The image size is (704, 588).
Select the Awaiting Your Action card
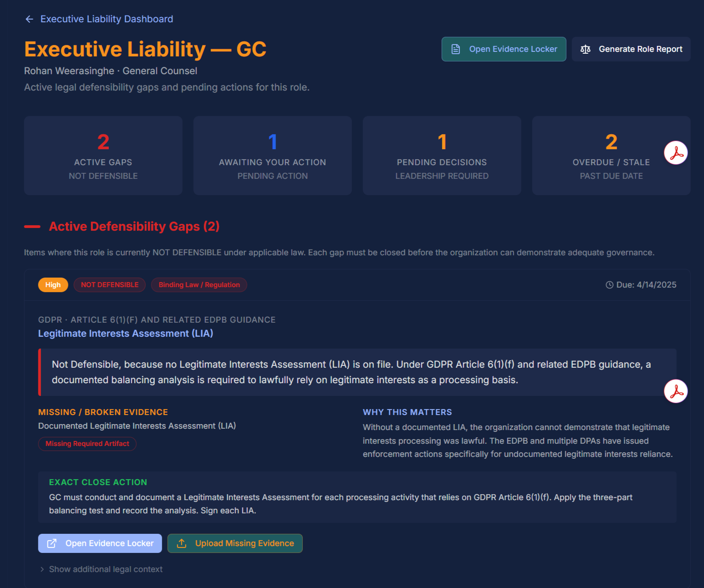(272, 155)
